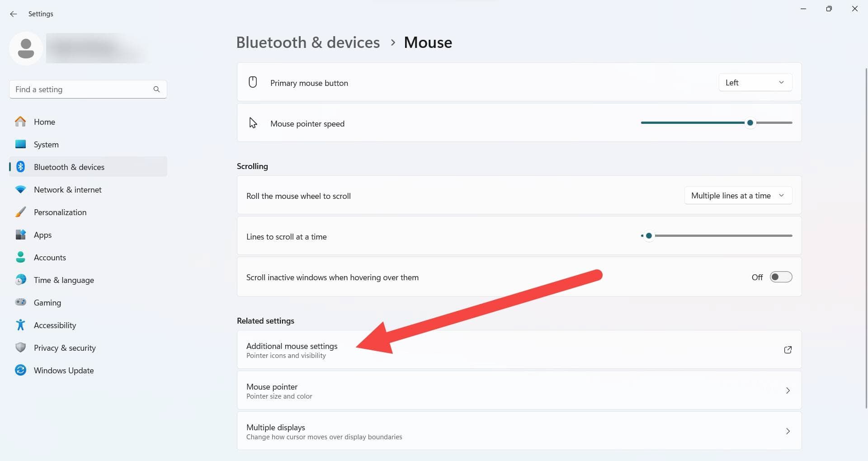Open Multiple displays cursor settings
The width and height of the screenshot is (868, 461).
[x=519, y=431]
